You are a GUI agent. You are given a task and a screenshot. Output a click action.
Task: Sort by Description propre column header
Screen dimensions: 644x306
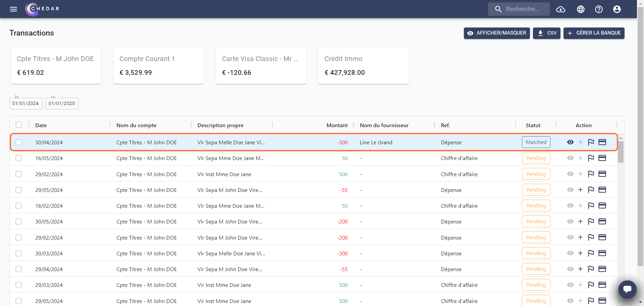pyautogui.click(x=220, y=125)
